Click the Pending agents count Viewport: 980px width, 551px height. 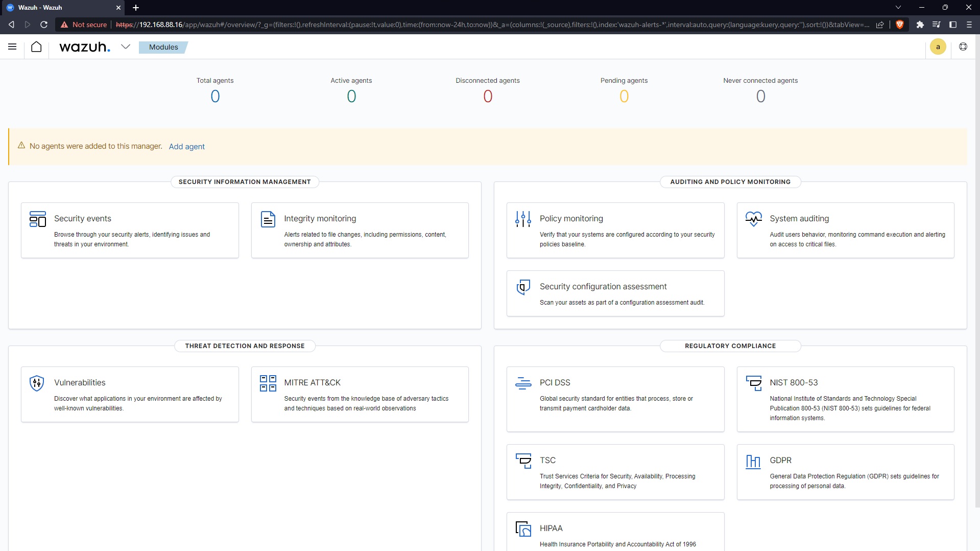[x=624, y=96]
